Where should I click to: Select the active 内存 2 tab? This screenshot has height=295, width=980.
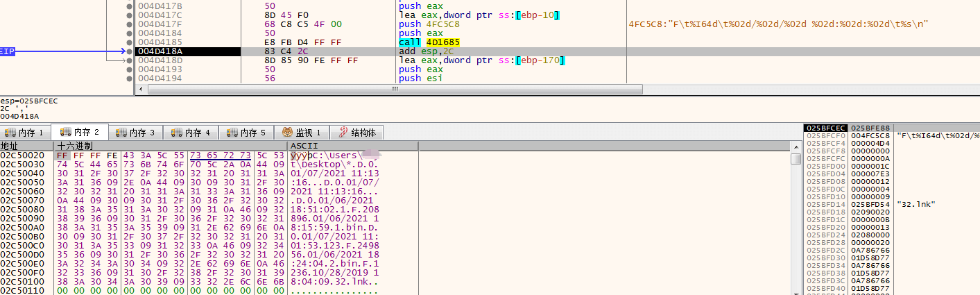(x=80, y=132)
